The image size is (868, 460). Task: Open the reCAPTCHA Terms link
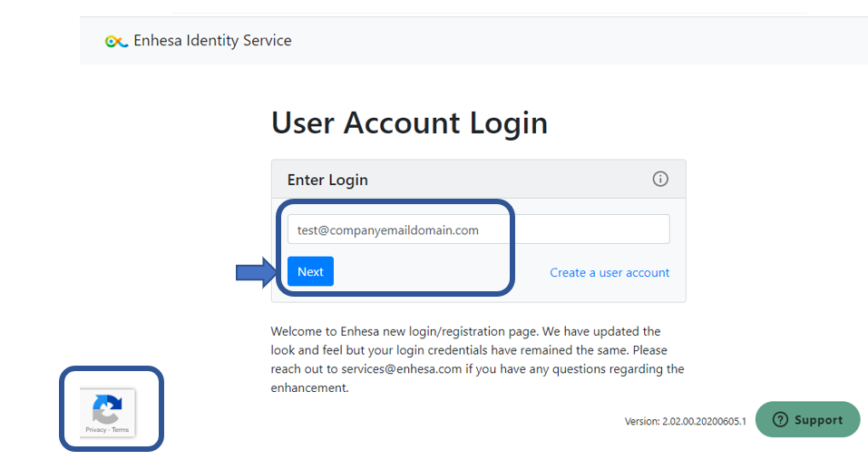tap(120, 429)
